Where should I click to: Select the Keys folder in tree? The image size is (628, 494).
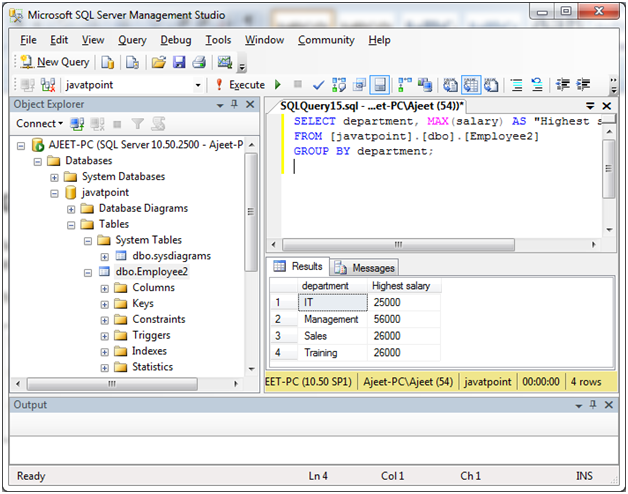click(x=143, y=303)
